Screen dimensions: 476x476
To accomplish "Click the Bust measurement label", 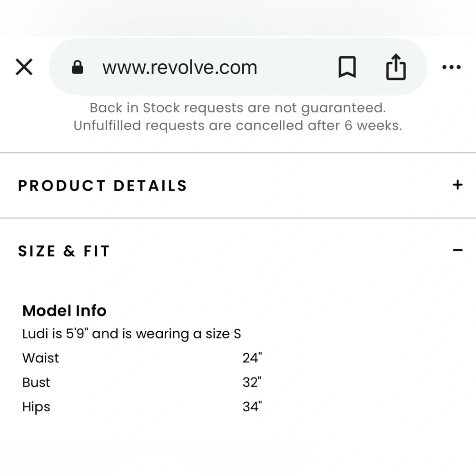I will [x=36, y=382].
